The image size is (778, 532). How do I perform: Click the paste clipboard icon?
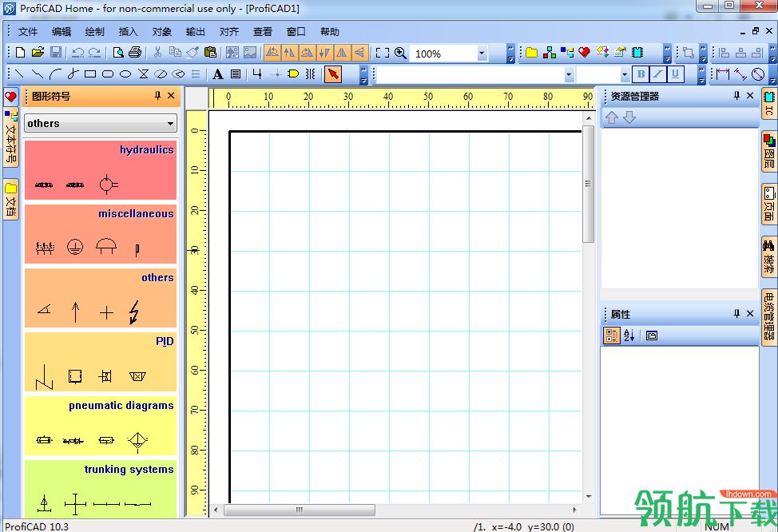[210, 53]
